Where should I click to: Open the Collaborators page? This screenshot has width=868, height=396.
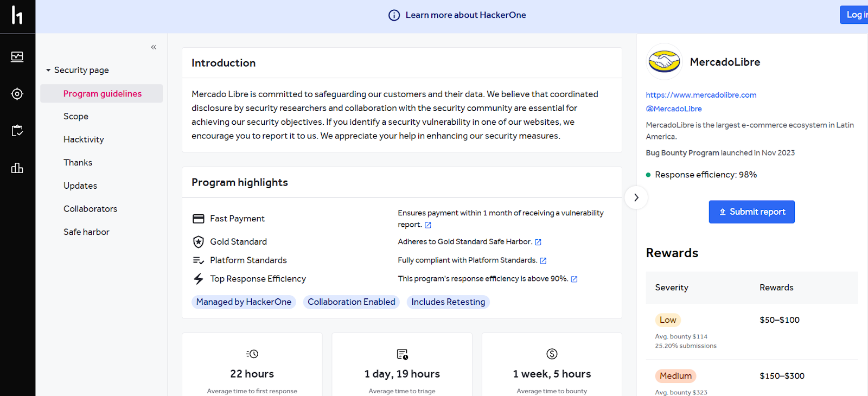(90, 209)
